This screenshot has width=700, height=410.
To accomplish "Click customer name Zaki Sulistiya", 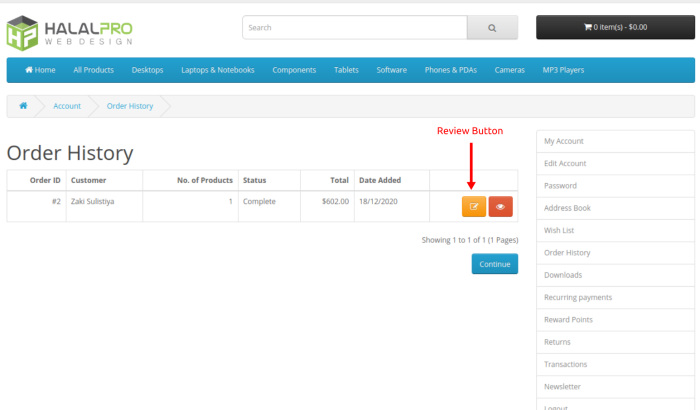I will pos(92,201).
